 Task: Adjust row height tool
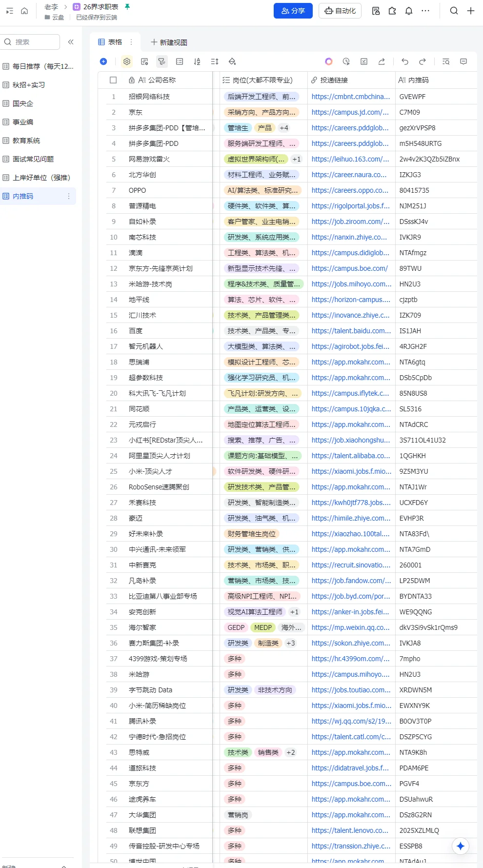pyautogui.click(x=215, y=61)
